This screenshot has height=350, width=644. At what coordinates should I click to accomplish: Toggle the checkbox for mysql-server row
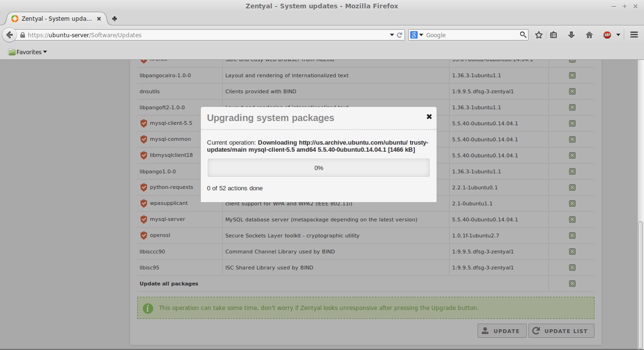point(572,220)
